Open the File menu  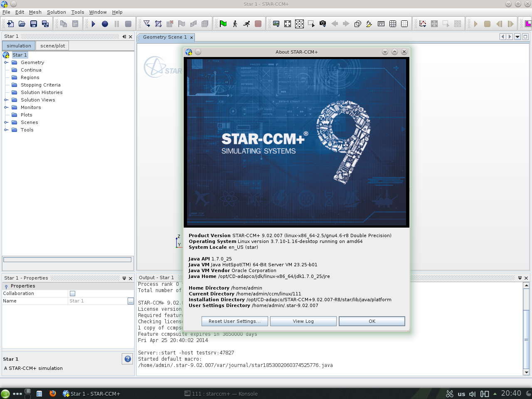(6, 12)
